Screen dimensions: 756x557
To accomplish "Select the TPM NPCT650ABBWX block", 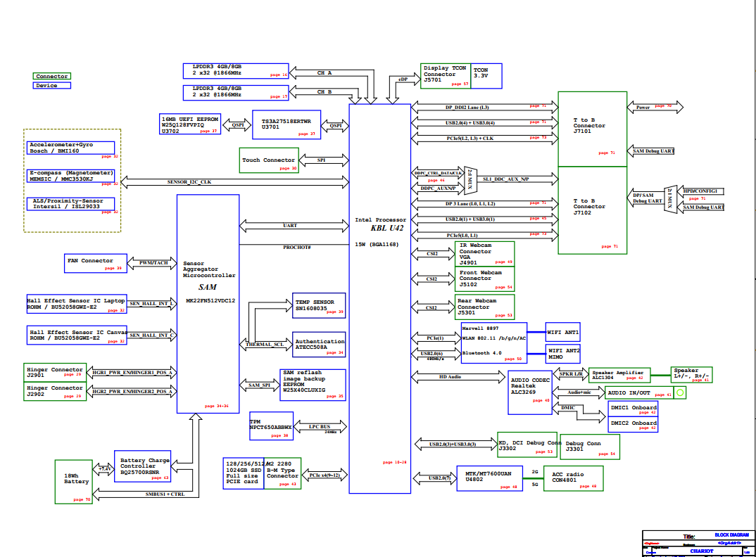I will click(270, 428).
